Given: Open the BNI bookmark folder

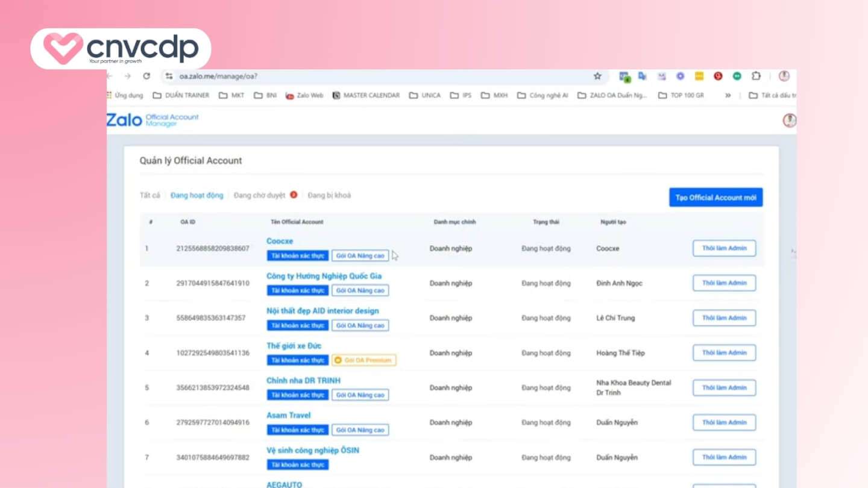Looking at the screenshot, I should coord(265,95).
